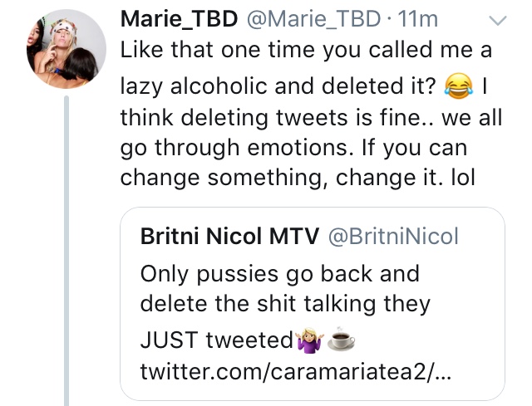Click the 'lazy alcoholic and deleted it?' line
The height and width of the screenshot is (406, 532).
click(278, 86)
